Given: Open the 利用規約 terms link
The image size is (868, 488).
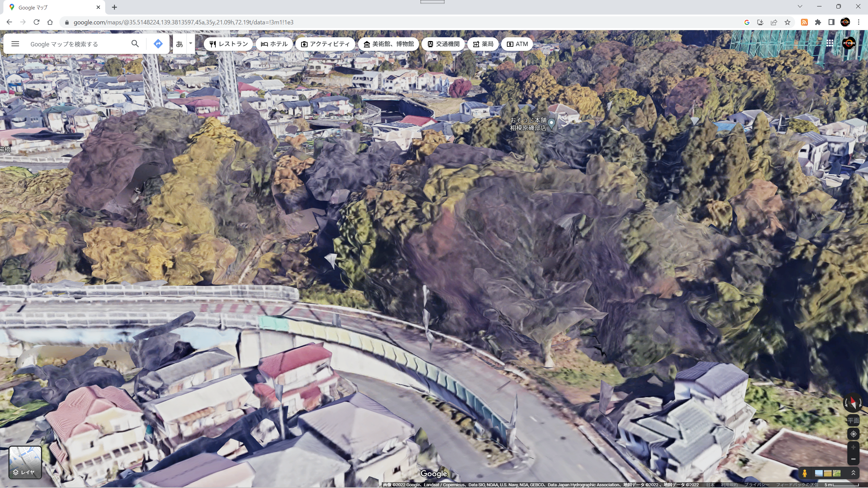Looking at the screenshot, I should (x=729, y=485).
